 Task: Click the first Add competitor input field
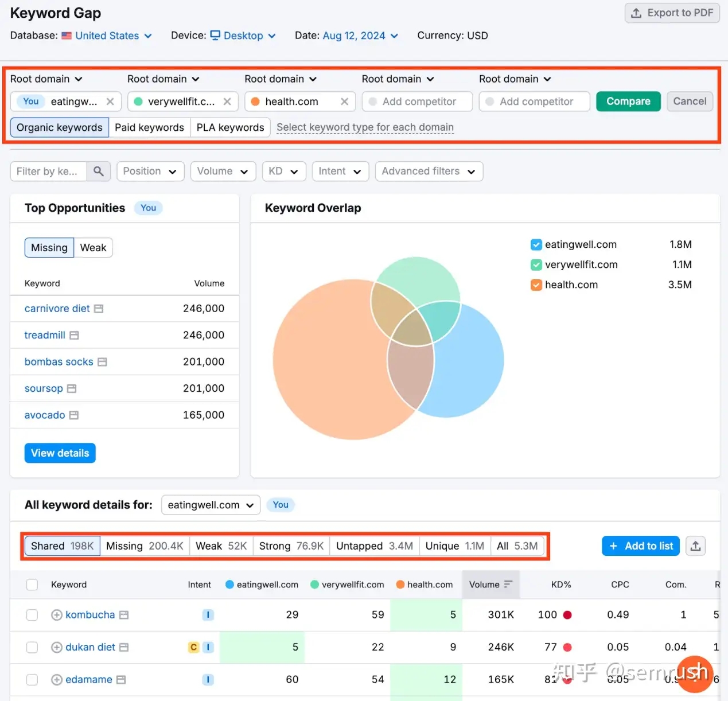(x=418, y=102)
